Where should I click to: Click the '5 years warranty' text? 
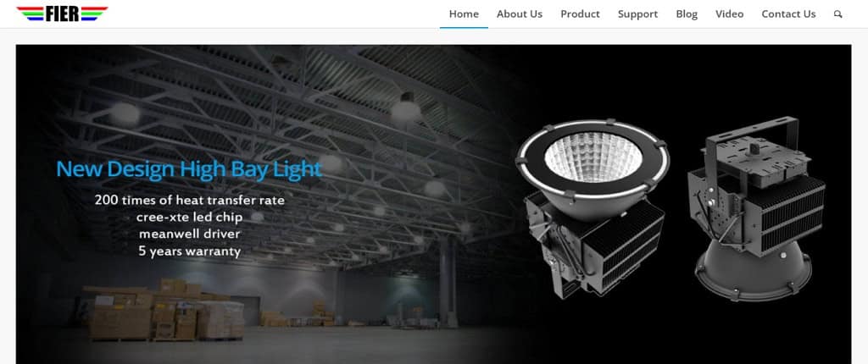click(x=189, y=251)
